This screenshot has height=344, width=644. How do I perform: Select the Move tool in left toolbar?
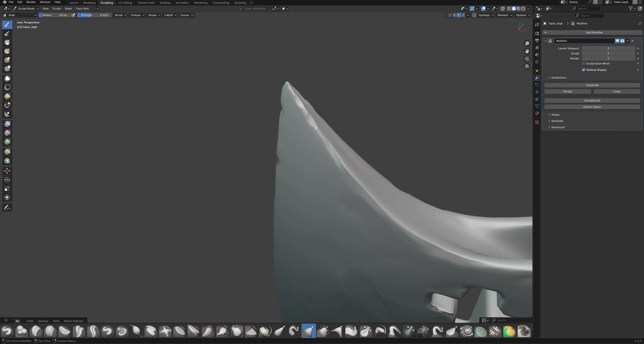[7, 171]
